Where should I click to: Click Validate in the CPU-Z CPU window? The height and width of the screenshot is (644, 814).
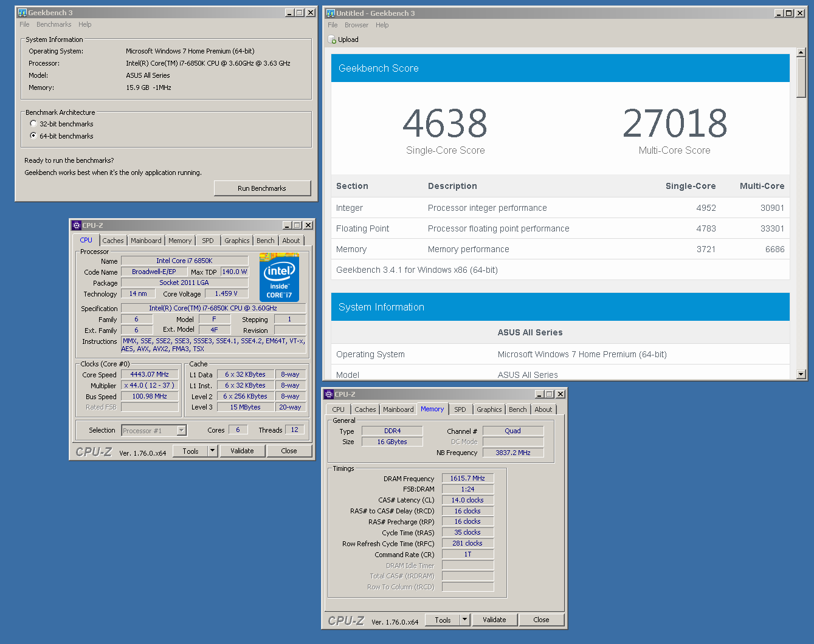[x=242, y=451]
